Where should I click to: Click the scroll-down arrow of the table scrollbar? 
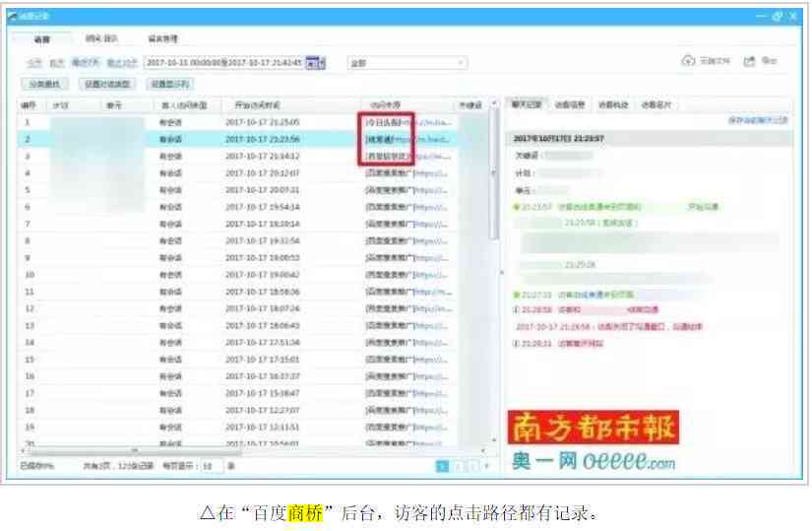[493, 440]
